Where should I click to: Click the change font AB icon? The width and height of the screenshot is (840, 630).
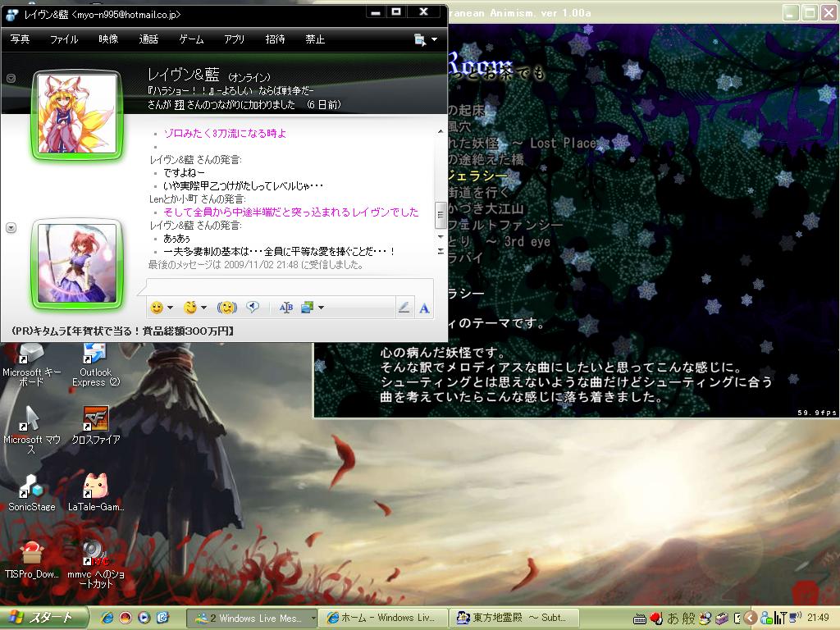point(286,308)
